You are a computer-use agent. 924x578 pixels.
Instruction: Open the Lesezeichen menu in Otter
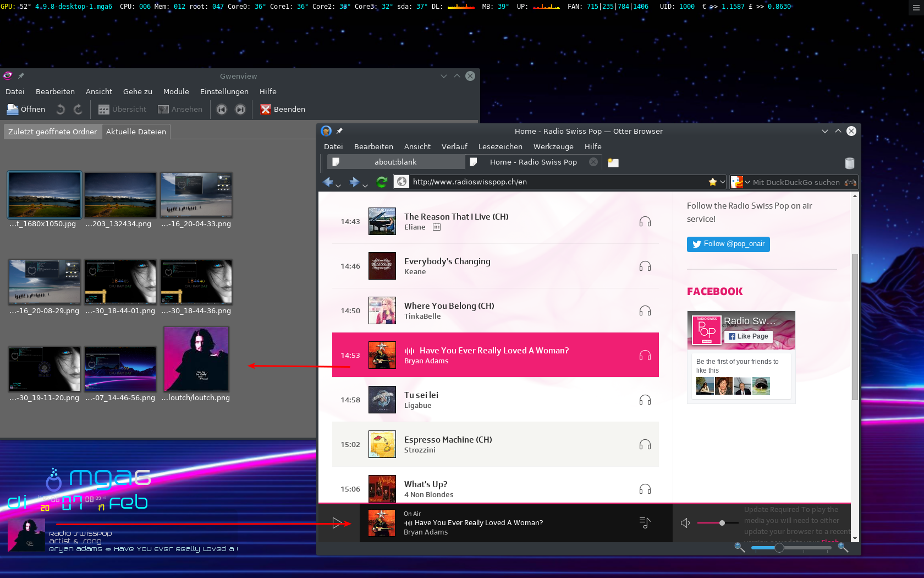[x=501, y=146]
